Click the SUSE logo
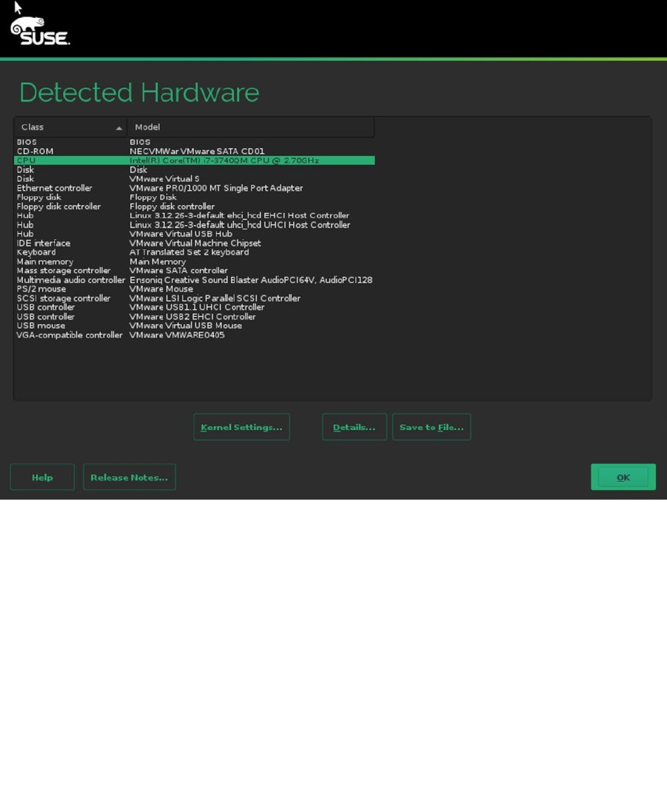The height and width of the screenshot is (812, 667). (41, 31)
